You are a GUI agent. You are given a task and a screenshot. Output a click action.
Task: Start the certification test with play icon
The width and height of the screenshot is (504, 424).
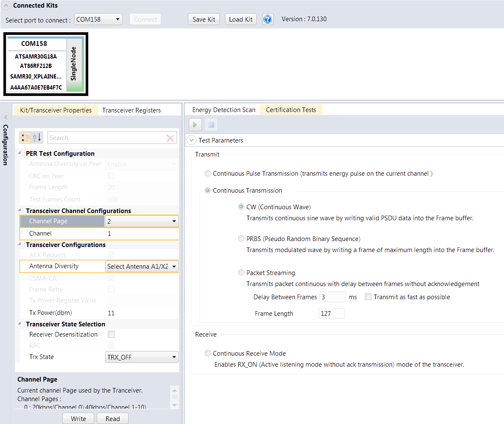tap(195, 125)
